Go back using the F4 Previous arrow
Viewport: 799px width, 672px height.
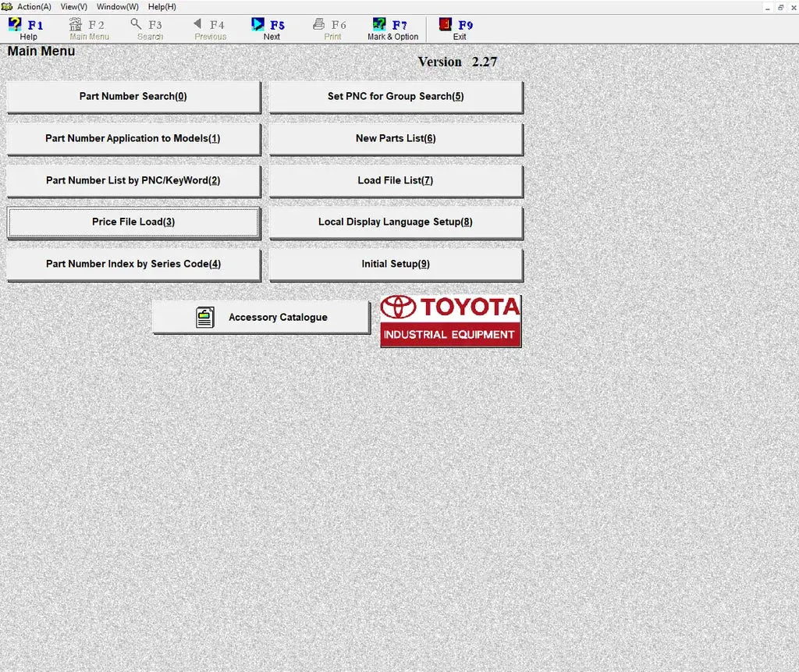(195, 24)
